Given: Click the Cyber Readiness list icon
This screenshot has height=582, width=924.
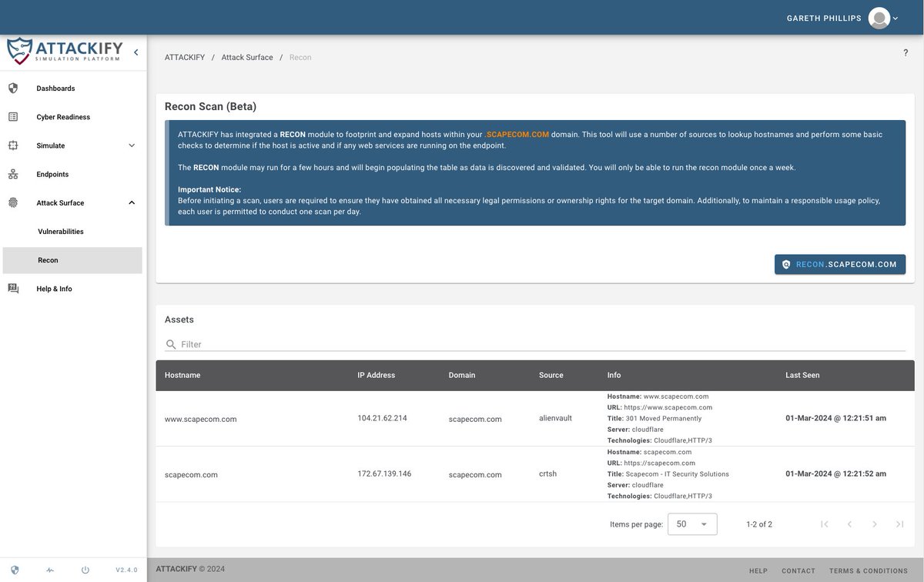Looking at the screenshot, I should tap(13, 117).
